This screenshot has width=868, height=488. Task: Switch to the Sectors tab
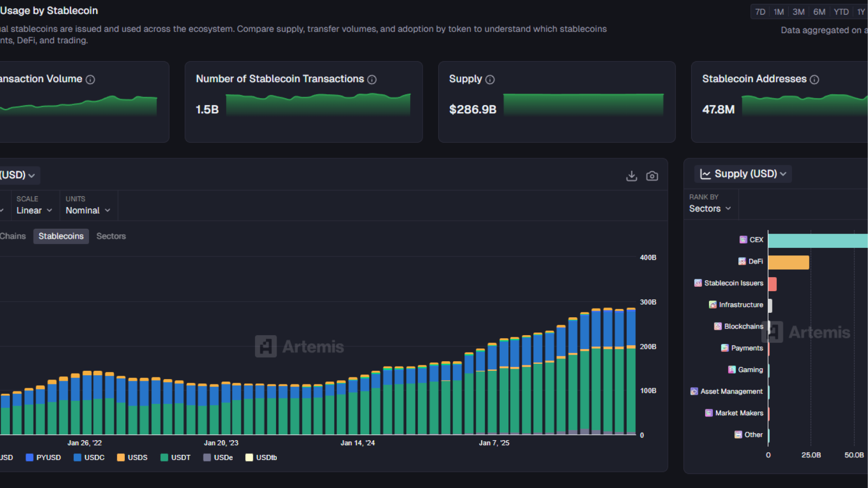tap(111, 236)
